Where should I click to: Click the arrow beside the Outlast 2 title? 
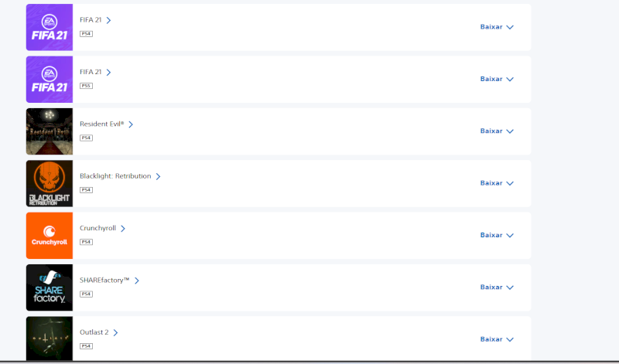point(115,332)
